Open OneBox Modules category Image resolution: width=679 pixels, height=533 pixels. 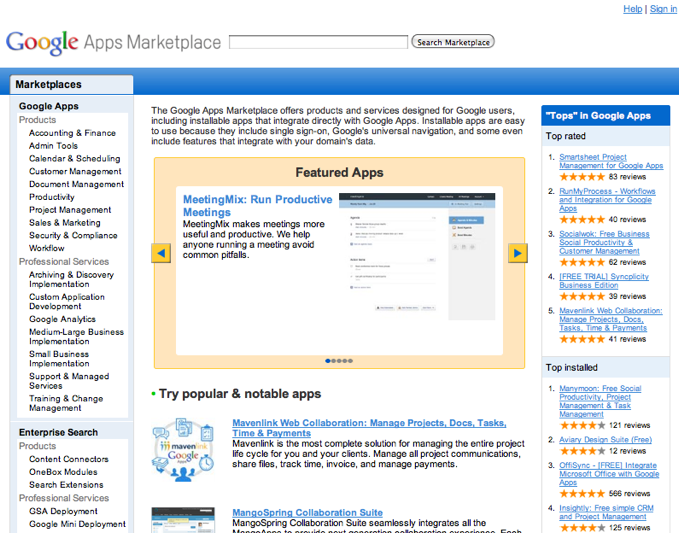pos(63,472)
